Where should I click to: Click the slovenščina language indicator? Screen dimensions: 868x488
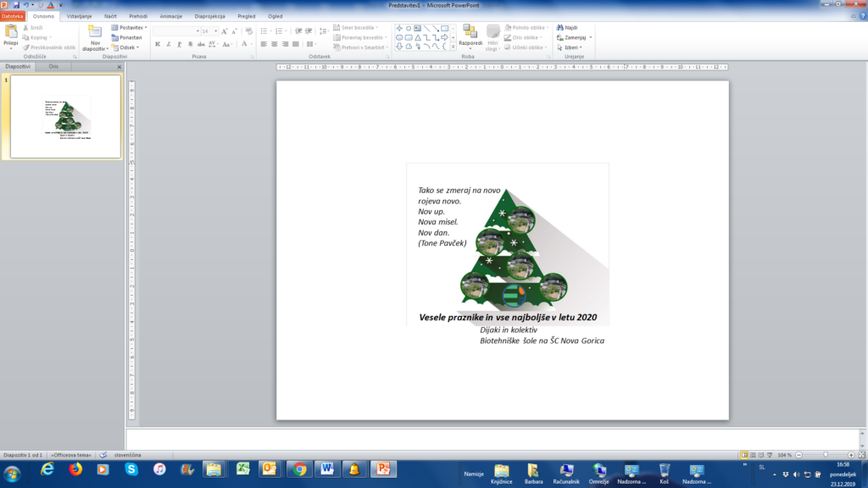[x=127, y=455]
